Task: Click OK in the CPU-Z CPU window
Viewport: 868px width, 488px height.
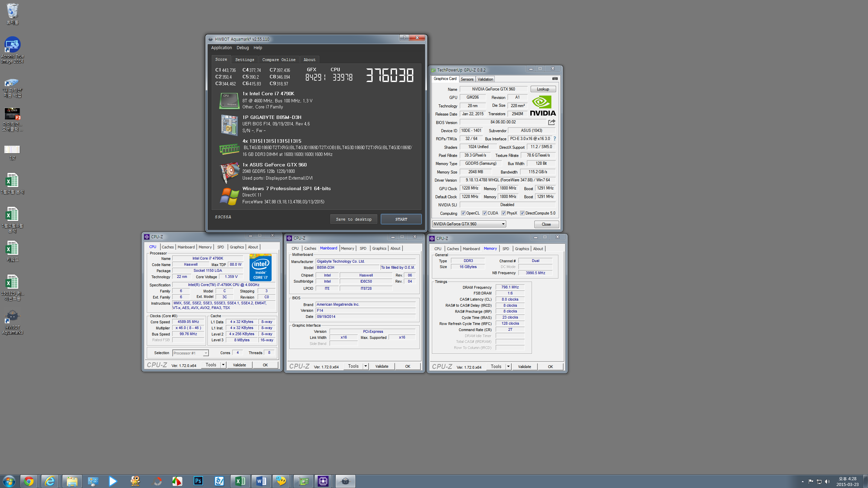Action: [265, 365]
